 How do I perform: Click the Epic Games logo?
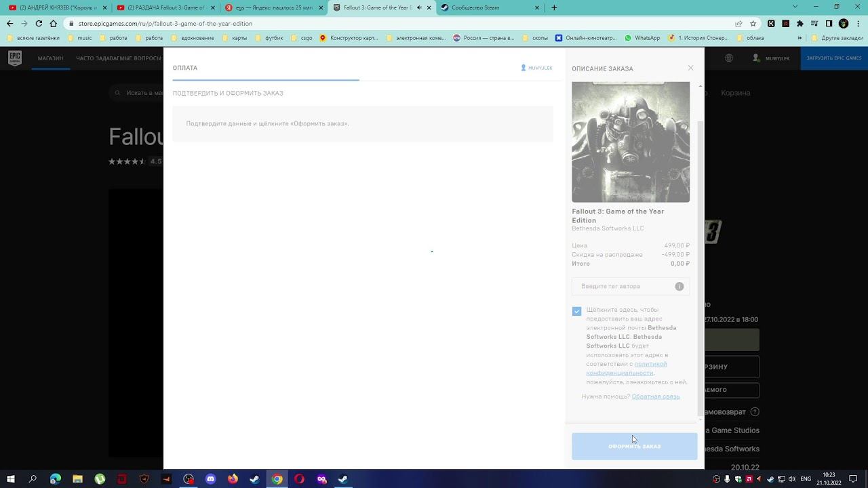[x=14, y=58]
